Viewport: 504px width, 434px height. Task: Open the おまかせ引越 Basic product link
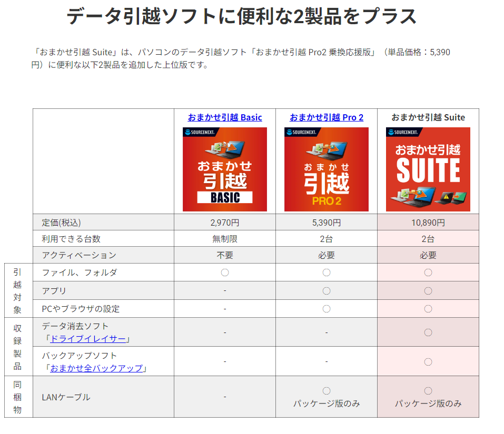(224, 117)
